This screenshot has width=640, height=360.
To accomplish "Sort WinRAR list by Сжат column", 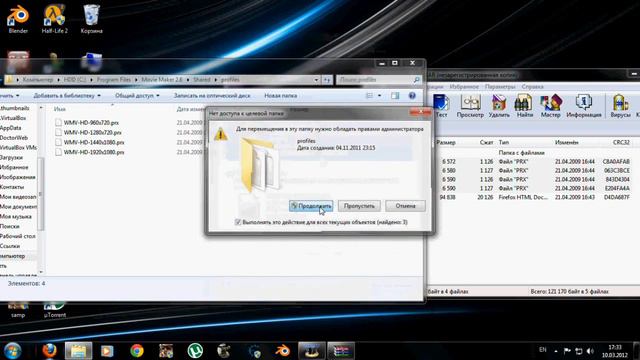I will click(x=486, y=142).
